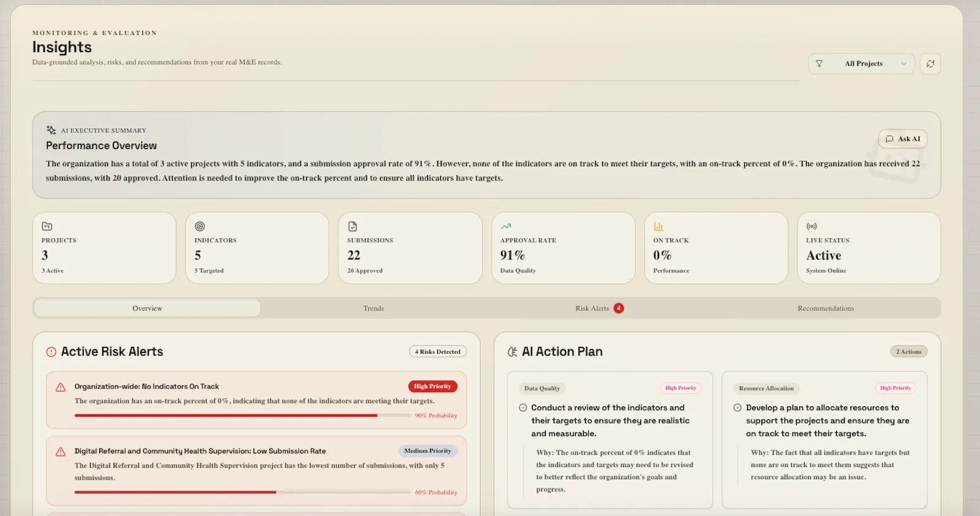Click the Approval Rate value 91%
The image size is (980, 516).
point(513,255)
